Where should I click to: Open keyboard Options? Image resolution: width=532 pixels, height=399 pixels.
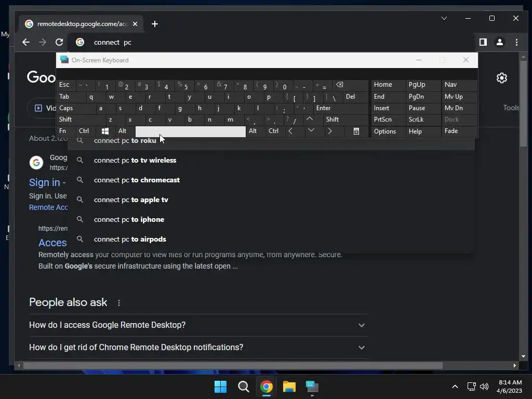point(389,131)
